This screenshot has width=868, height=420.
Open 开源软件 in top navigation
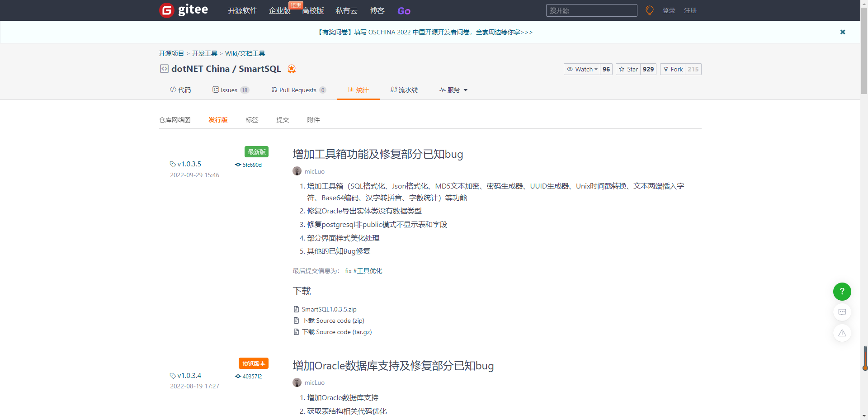(x=242, y=10)
